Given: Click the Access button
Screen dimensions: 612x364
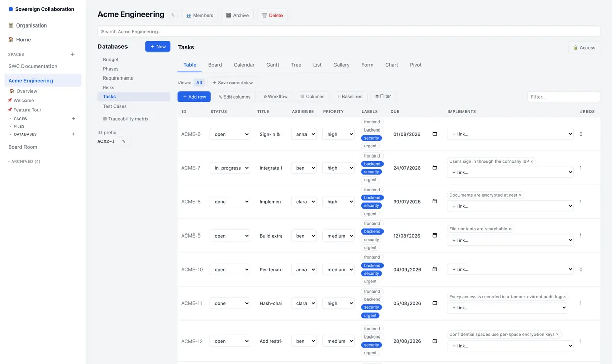Looking at the screenshot, I should 584,48.
